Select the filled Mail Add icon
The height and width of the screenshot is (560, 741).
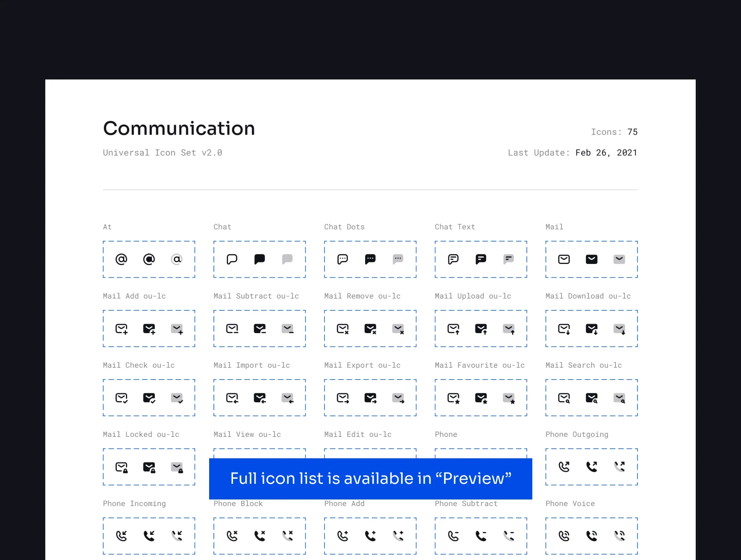[149, 329]
